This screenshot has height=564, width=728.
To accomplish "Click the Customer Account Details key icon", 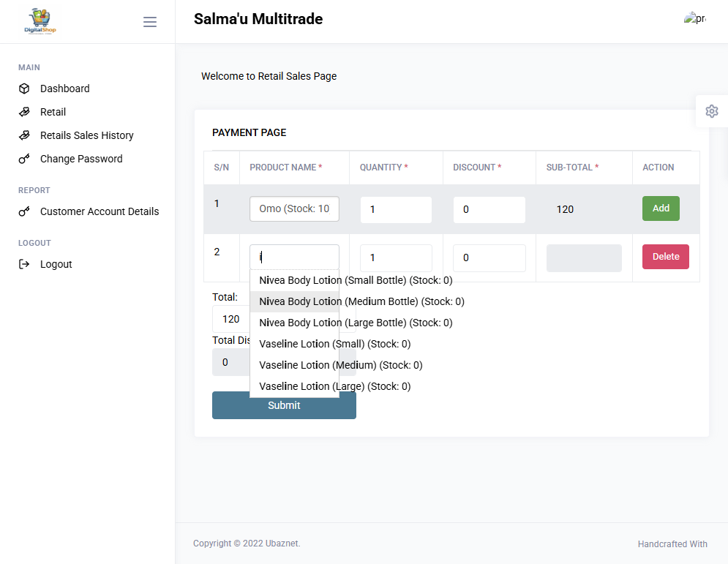I will [24, 211].
